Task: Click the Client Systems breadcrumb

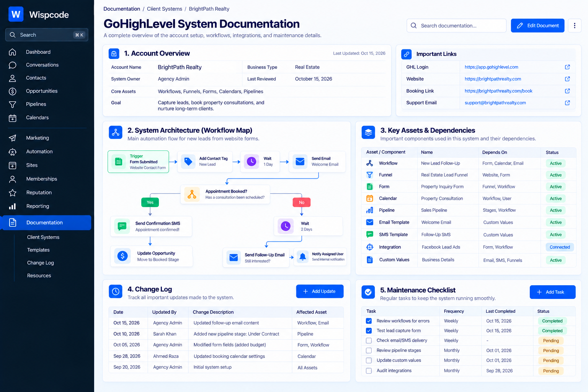Action: [165, 9]
